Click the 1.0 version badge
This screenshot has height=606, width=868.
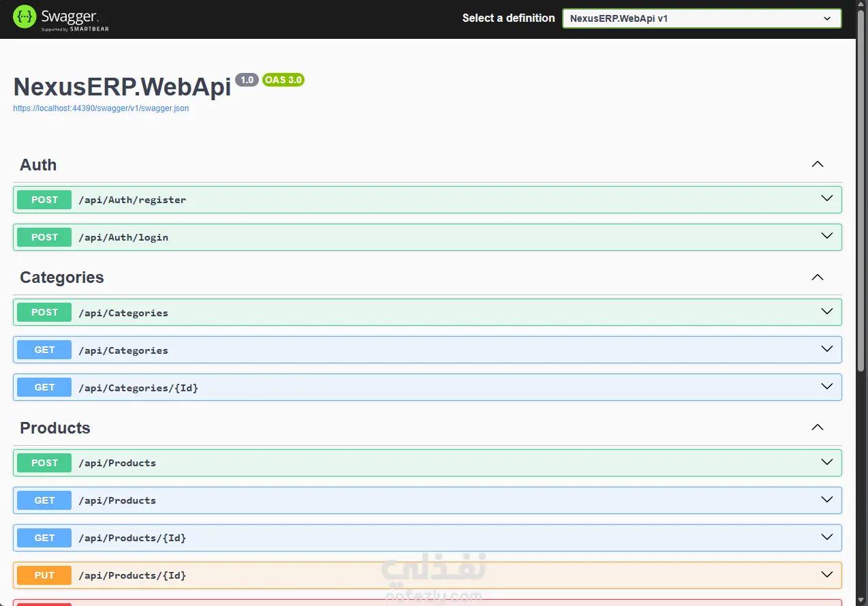[247, 80]
